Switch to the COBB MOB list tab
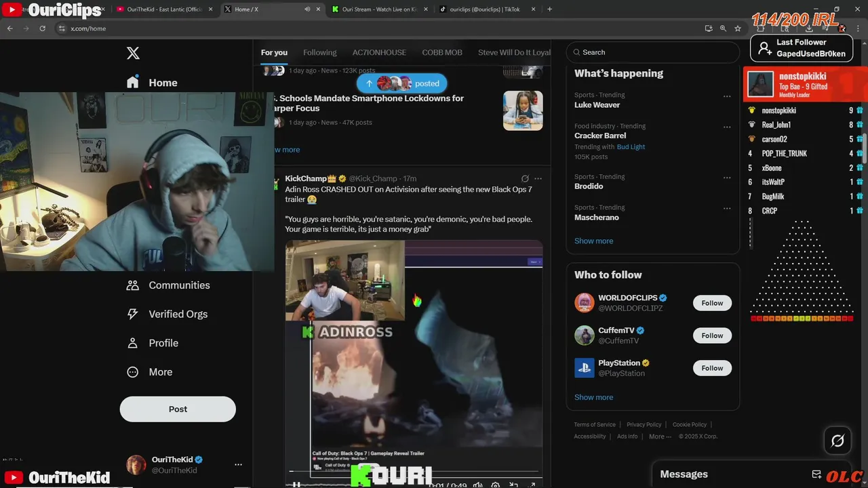This screenshot has height=488, width=868. pos(442,52)
